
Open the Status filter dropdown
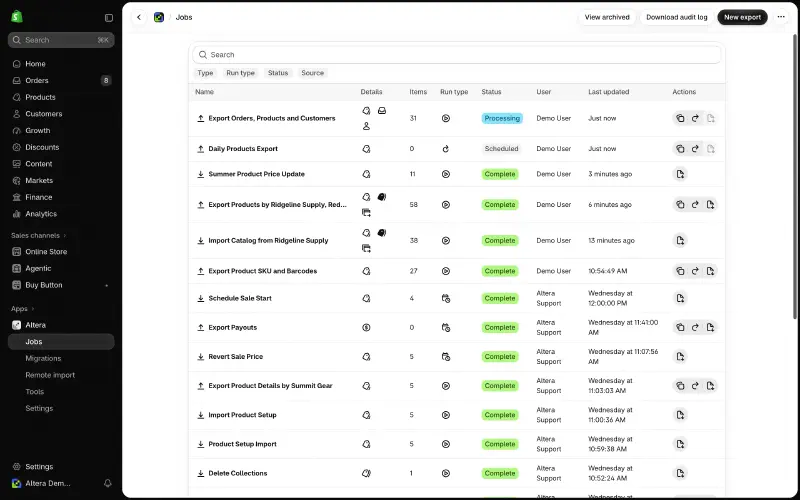[x=278, y=73]
